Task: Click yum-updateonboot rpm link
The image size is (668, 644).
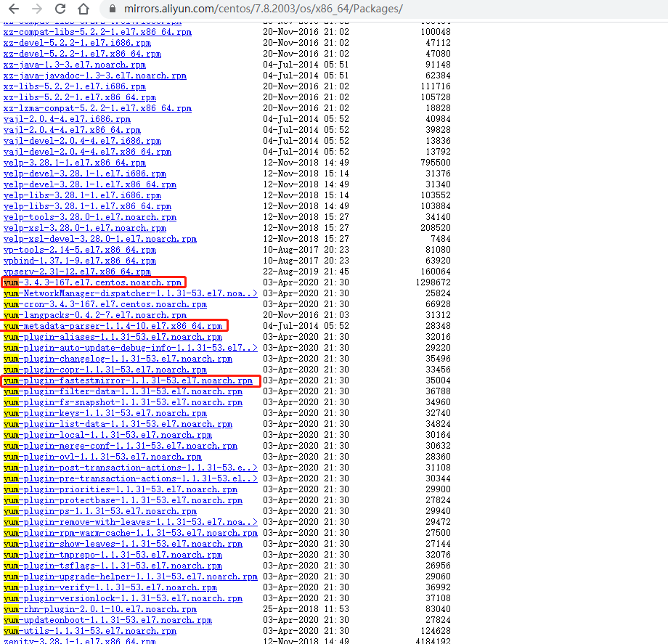Action: [107, 620]
